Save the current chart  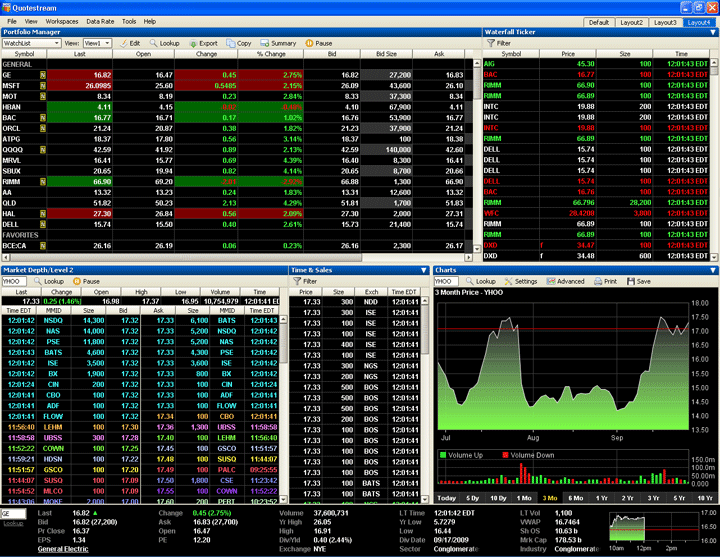[642, 281]
